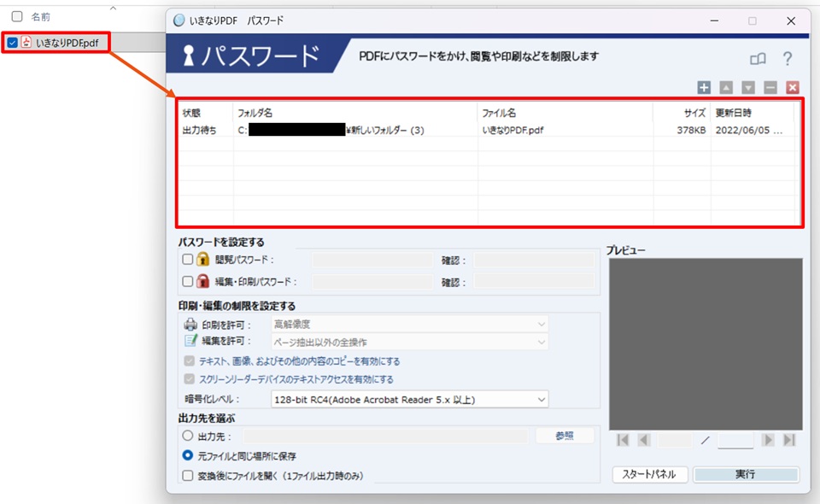The image size is (820, 504).
Task: Click the 参照 browse button
Action: (x=565, y=436)
